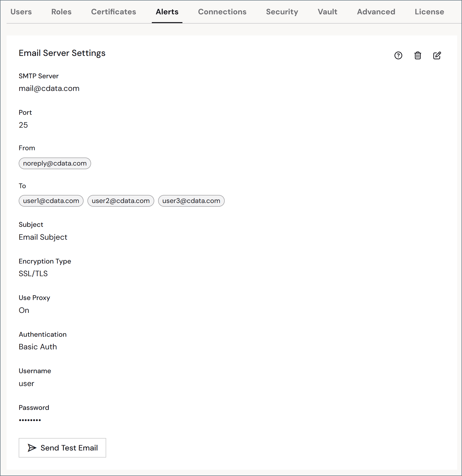462x476 pixels.
Task: Open the help icon for Email Server Settings
Action: click(398, 55)
